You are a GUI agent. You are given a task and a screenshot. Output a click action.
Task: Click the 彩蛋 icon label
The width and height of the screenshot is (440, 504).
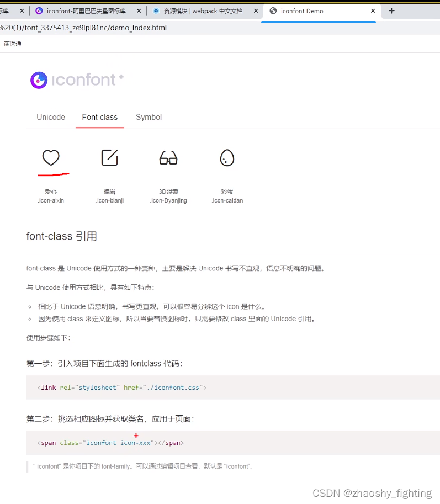point(227,192)
